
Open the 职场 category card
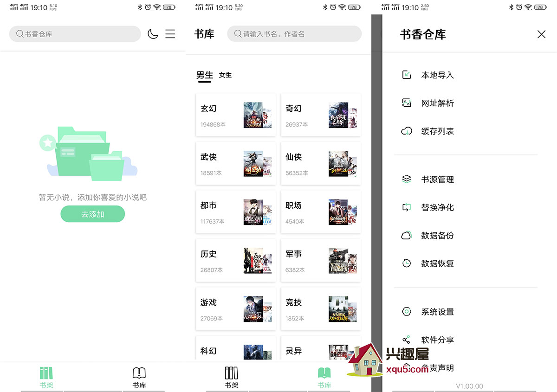click(x=321, y=212)
